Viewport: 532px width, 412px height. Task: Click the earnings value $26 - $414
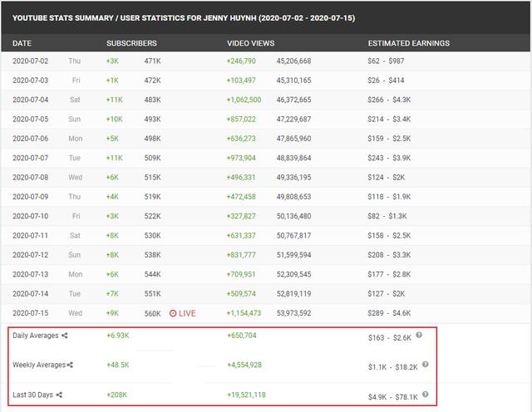[386, 81]
